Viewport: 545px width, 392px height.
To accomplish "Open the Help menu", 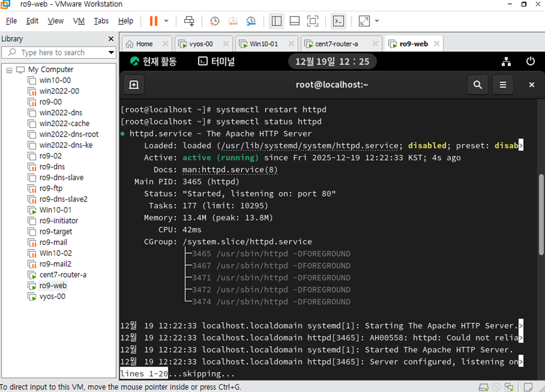I will (126, 21).
